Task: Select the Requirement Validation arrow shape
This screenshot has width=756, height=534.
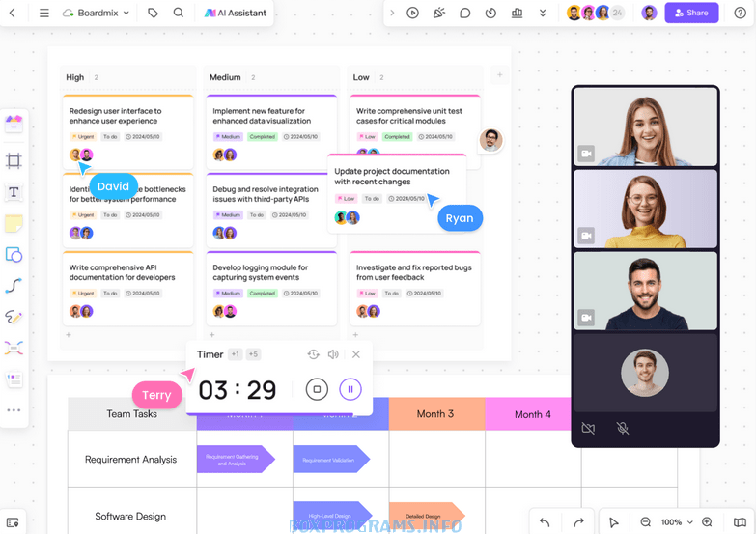Action: click(x=331, y=460)
